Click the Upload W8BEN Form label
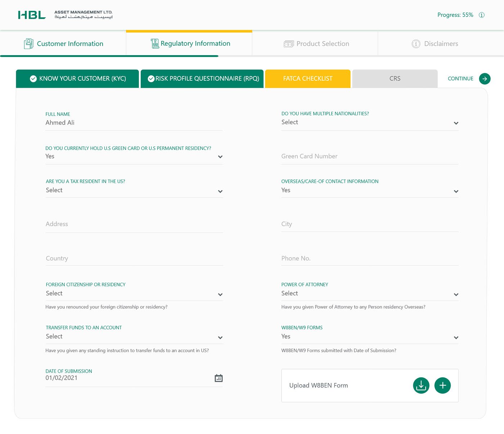The image size is (504, 434). pos(319,385)
